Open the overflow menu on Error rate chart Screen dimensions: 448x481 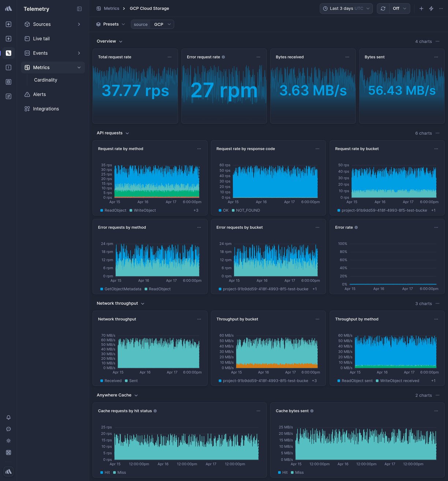436,227
